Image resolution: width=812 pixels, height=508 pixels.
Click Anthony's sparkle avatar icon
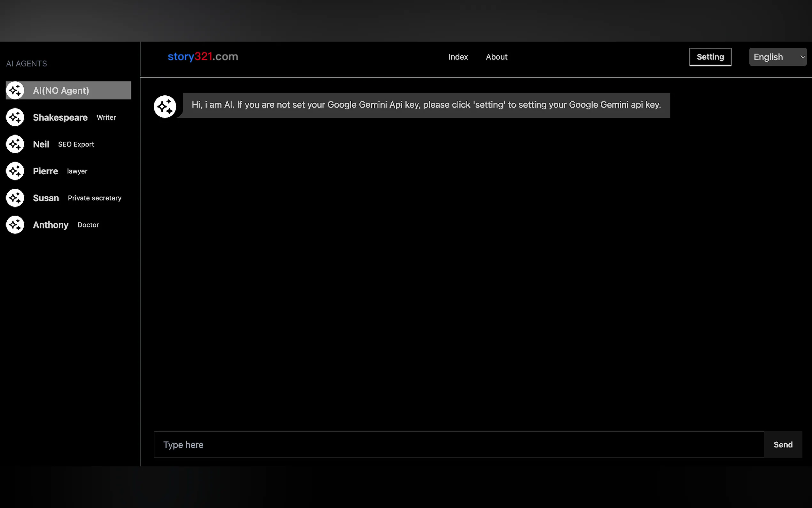(15, 225)
